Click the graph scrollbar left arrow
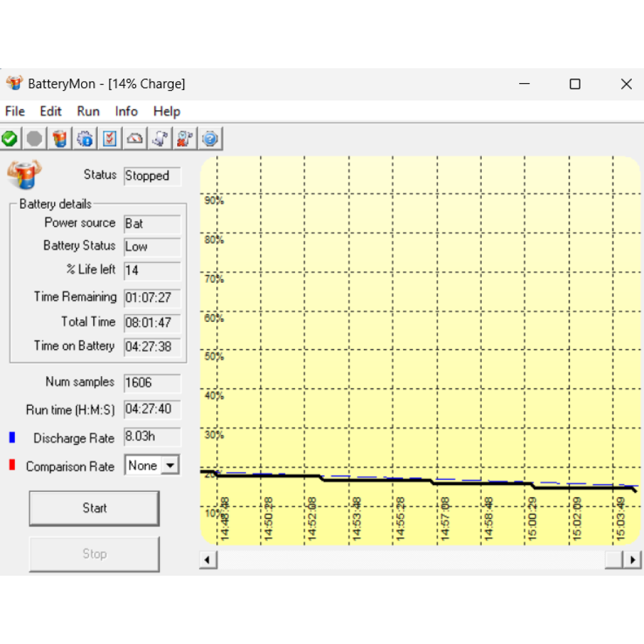 [208, 560]
